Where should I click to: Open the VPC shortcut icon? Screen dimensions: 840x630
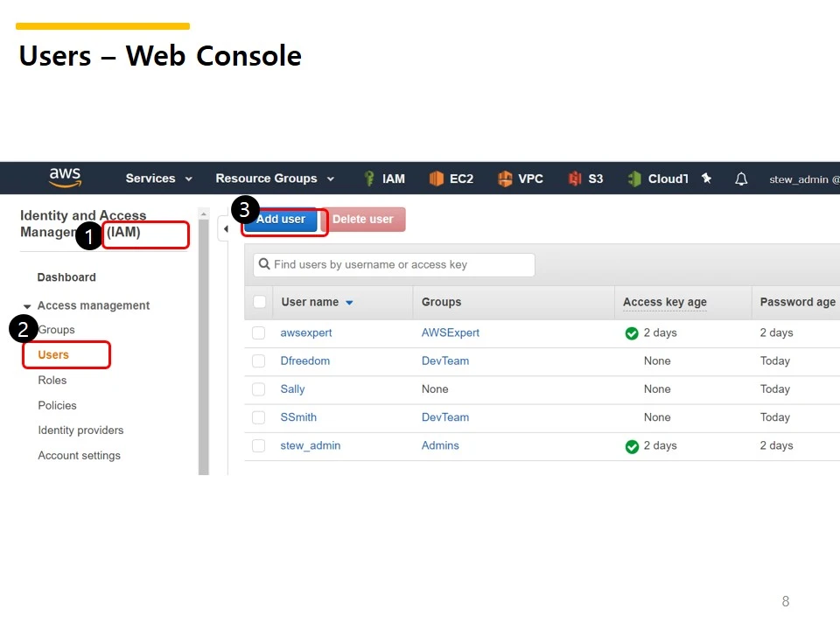505,178
